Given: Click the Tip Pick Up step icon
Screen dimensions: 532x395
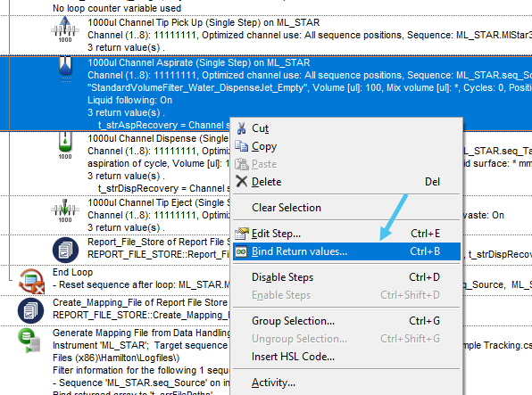Looking at the screenshot, I should pyautogui.click(x=65, y=29).
